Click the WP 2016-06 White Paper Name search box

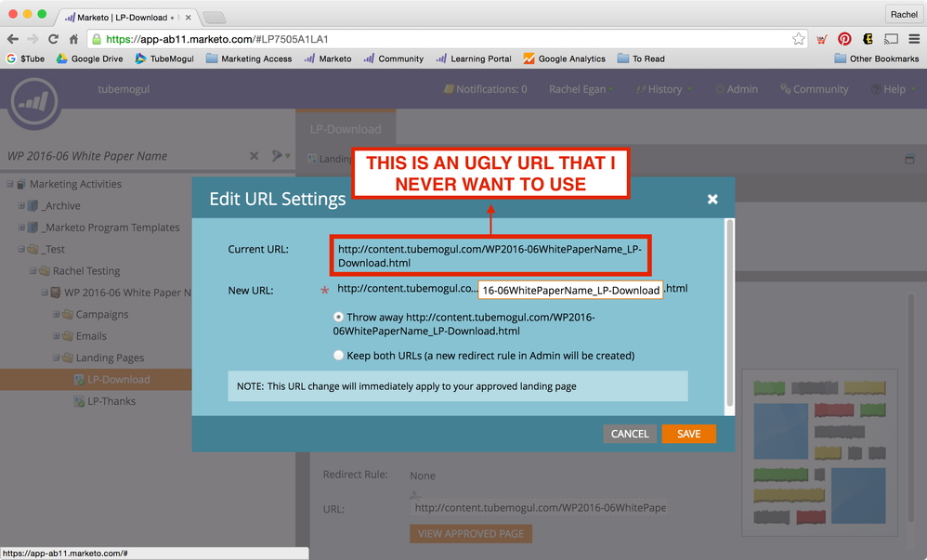[x=124, y=156]
